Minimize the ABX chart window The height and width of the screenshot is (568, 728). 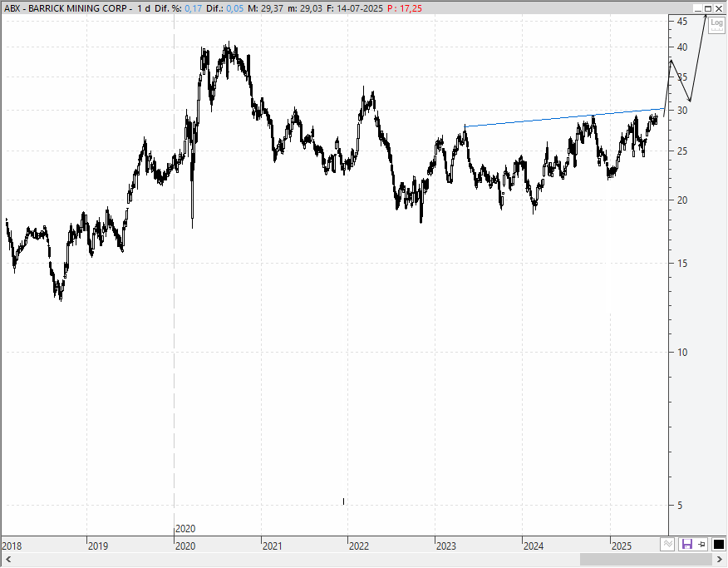[x=698, y=8]
